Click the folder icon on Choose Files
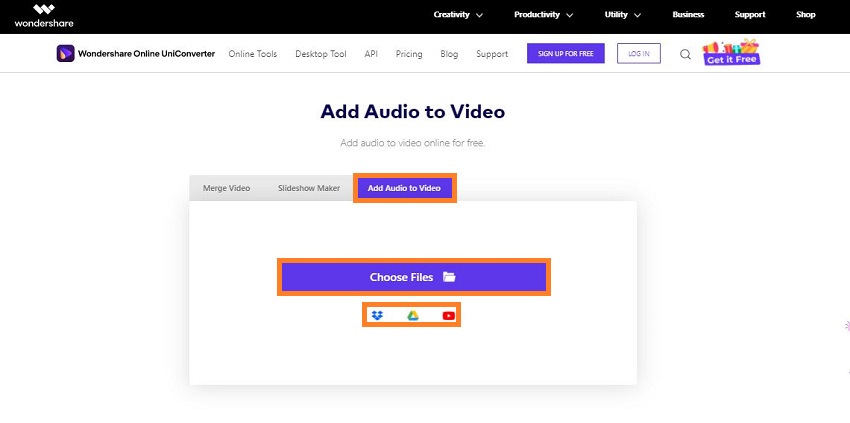The width and height of the screenshot is (850, 423). pos(449,277)
